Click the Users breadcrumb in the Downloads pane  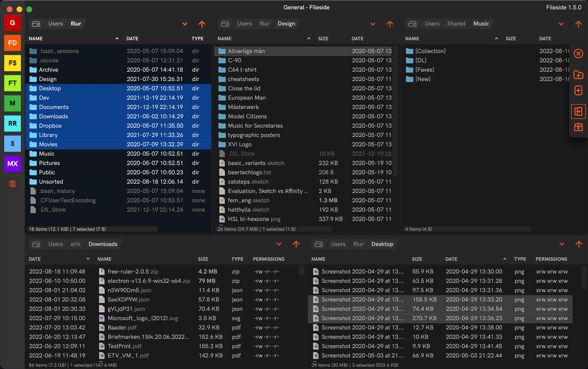click(x=55, y=244)
